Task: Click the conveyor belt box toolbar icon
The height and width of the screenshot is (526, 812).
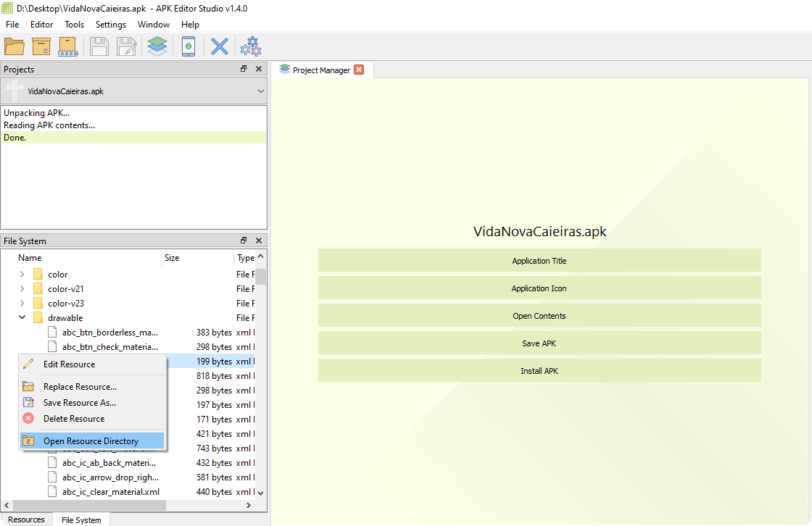Action: click(67, 46)
